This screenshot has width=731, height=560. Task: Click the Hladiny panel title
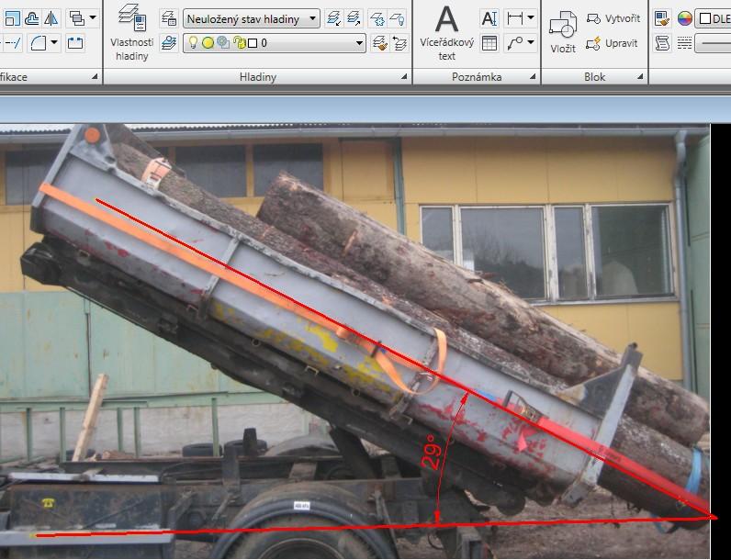(258, 77)
